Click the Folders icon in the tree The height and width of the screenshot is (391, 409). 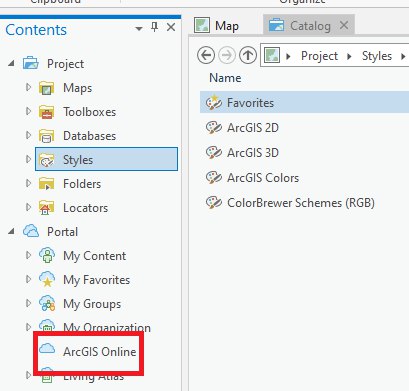click(46, 184)
